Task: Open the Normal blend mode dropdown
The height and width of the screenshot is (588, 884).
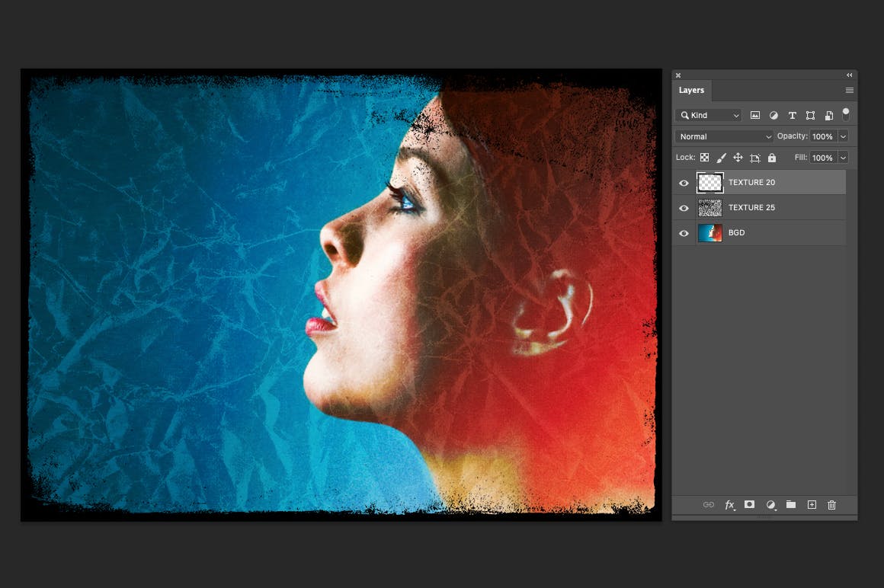Action: tap(724, 136)
